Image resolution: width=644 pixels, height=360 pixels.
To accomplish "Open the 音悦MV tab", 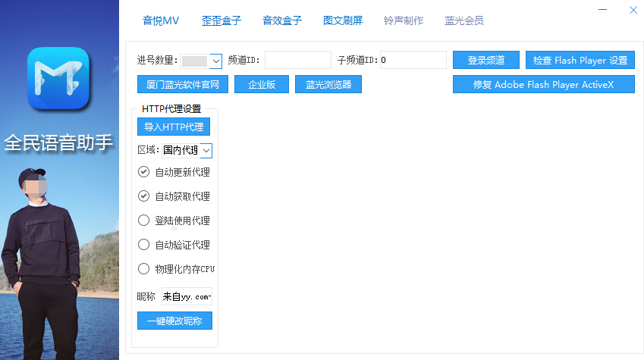I will [161, 20].
